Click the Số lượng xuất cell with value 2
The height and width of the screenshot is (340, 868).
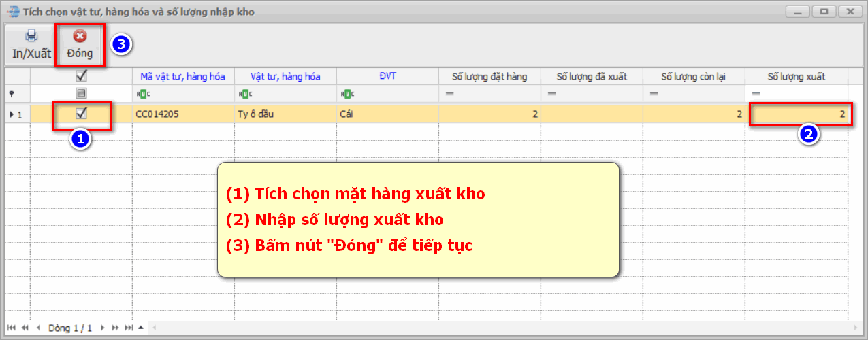tap(797, 114)
